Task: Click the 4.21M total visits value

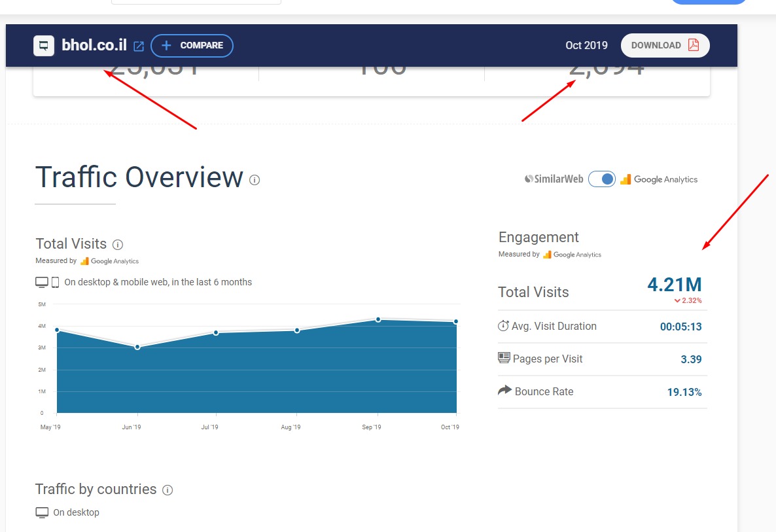Action: (674, 285)
